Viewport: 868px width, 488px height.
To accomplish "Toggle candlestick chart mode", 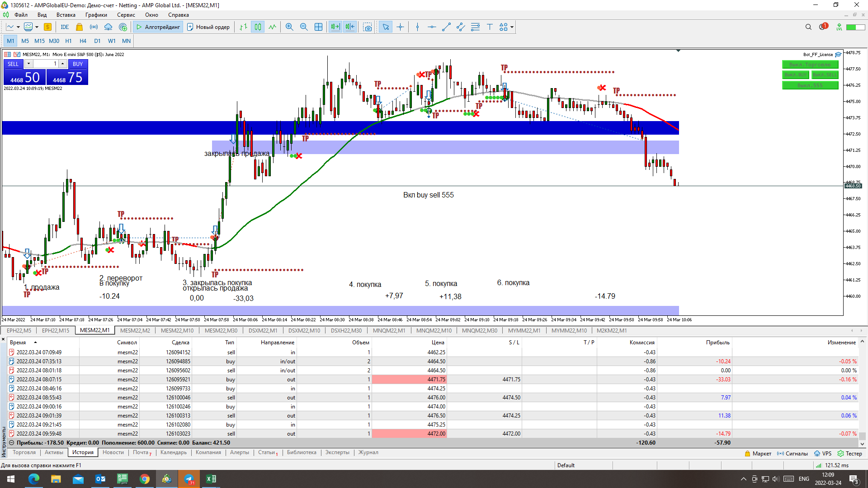I will pyautogui.click(x=258, y=27).
